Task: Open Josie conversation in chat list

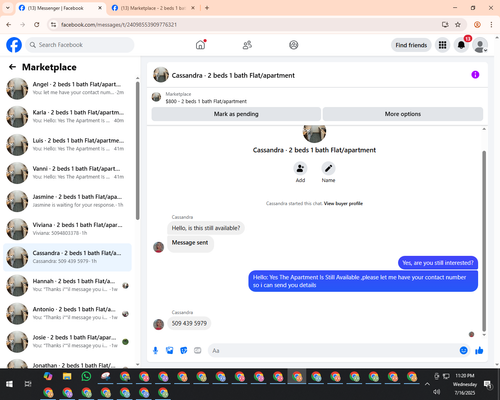Action: [68, 342]
